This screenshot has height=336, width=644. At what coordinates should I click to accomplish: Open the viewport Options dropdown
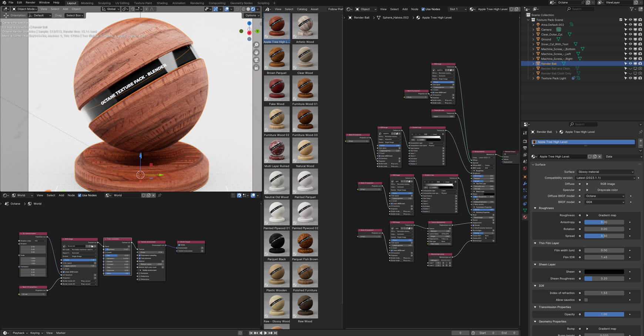click(252, 16)
